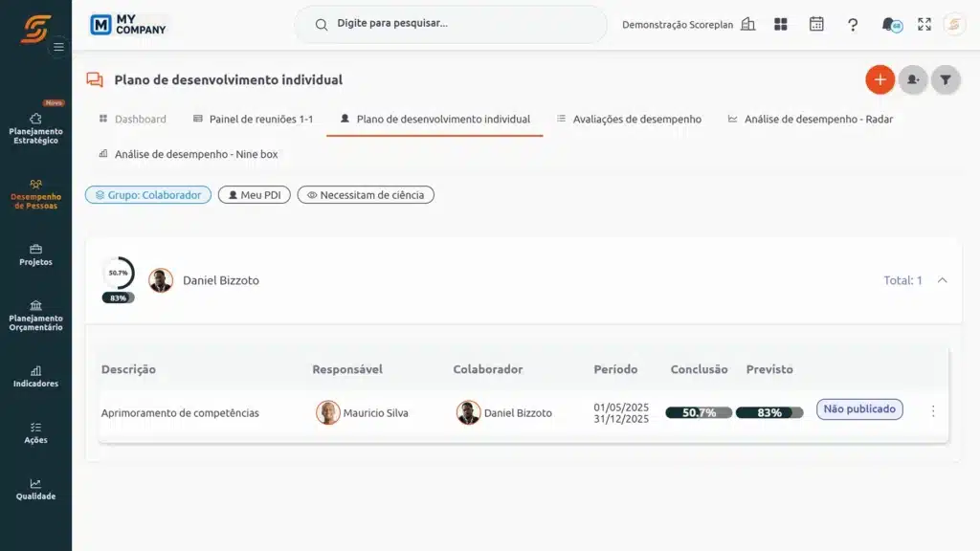The width and height of the screenshot is (980, 551).
Task: Open the Indicadores module
Action: click(35, 376)
